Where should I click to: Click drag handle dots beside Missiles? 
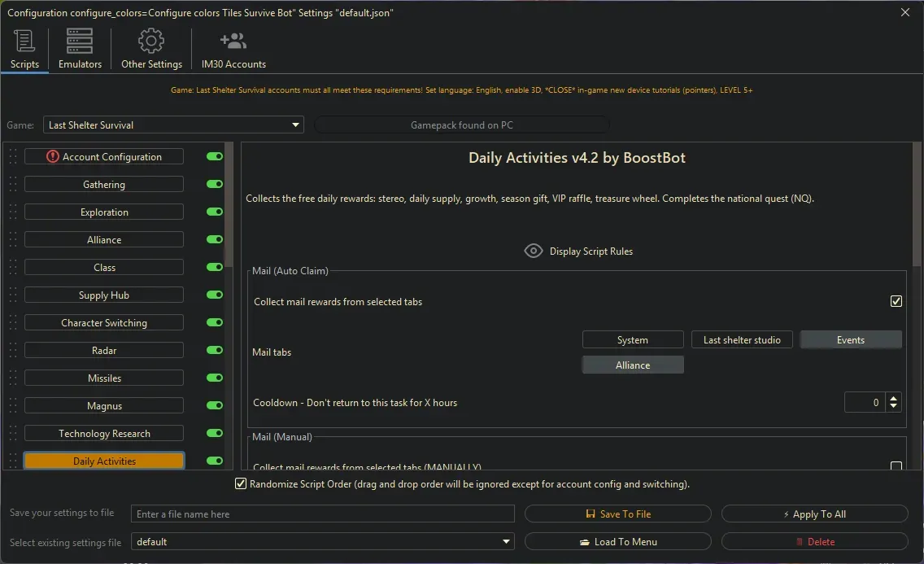(x=13, y=378)
